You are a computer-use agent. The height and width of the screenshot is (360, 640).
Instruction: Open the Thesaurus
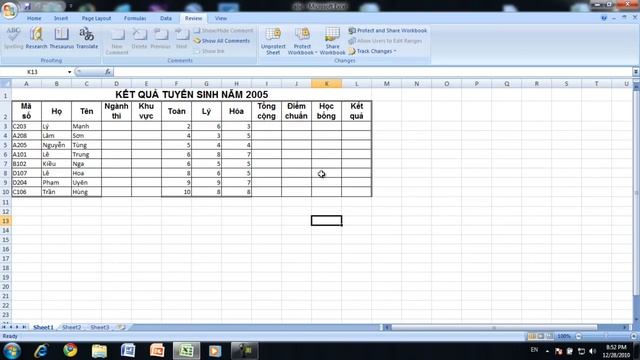tap(62, 38)
